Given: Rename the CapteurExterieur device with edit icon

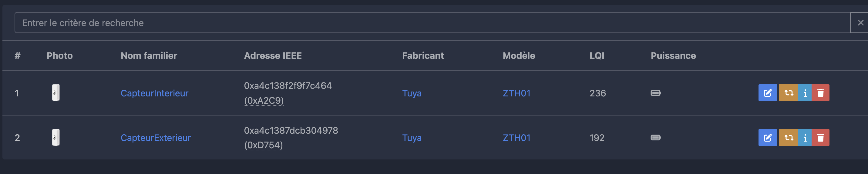Looking at the screenshot, I should (x=768, y=138).
